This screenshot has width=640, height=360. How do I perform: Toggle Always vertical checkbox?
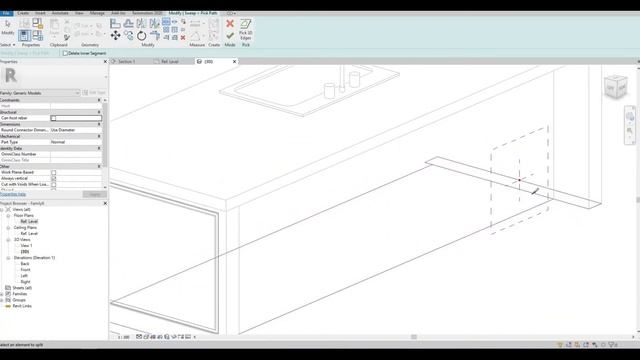tap(53, 178)
